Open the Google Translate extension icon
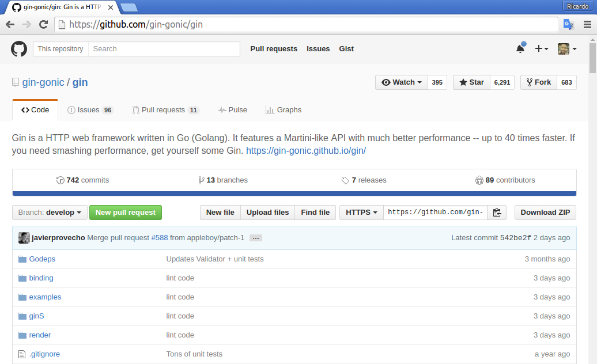 568,24
